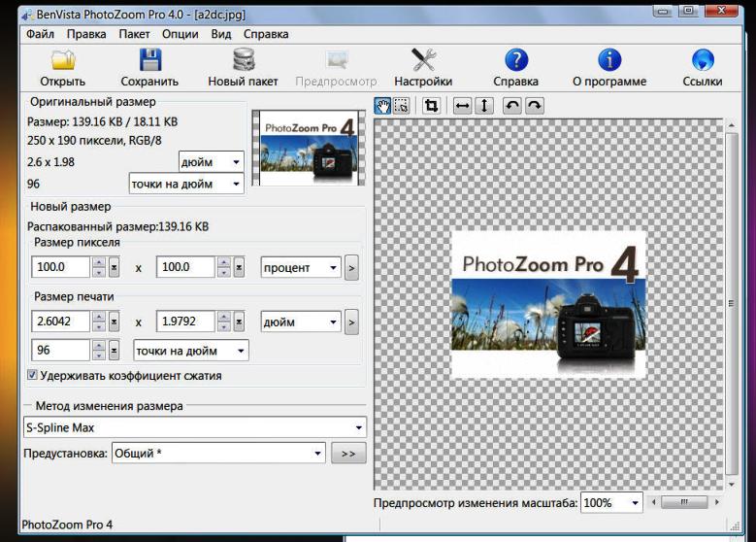Click the Открыть folder icon
Viewport: 756px width, 542px height.
[x=63, y=60]
